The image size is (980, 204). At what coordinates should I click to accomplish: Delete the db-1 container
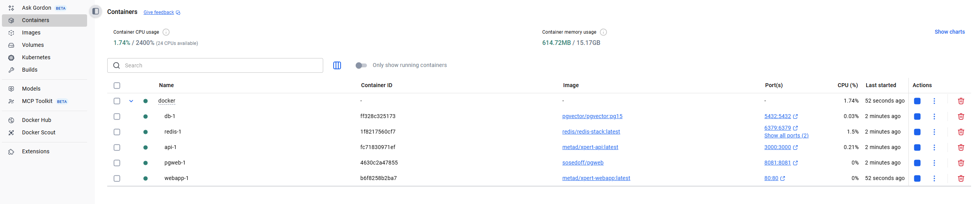click(961, 117)
